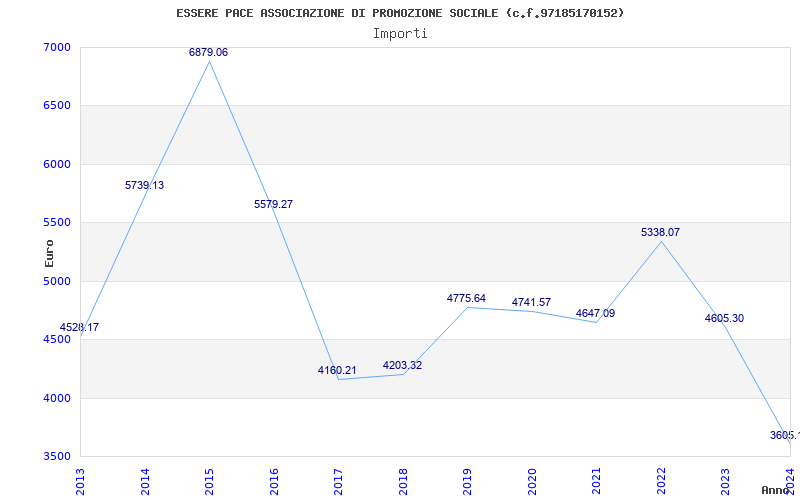The width and height of the screenshot is (800, 500).
Task: Click the 5338.07 data label
Action: click(x=660, y=232)
